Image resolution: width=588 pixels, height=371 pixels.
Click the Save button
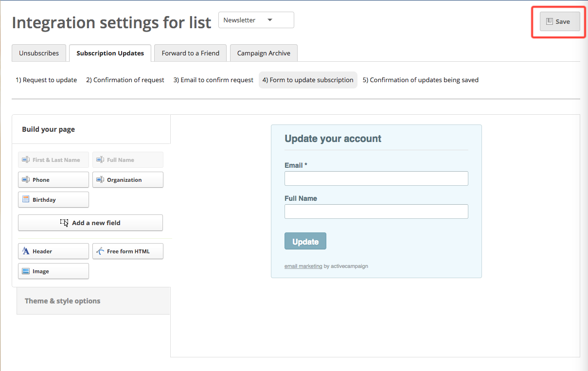pyautogui.click(x=559, y=21)
